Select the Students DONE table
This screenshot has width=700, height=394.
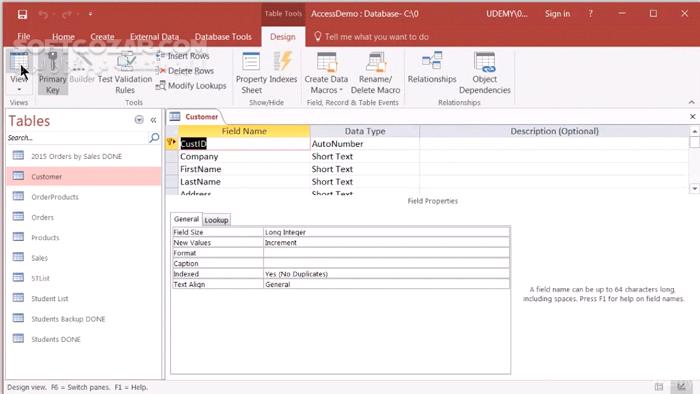84,339
